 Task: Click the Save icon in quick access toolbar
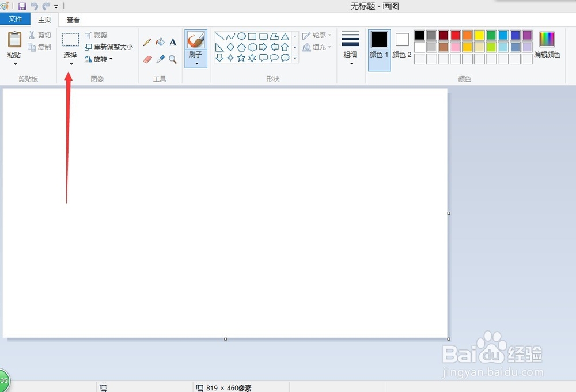click(x=22, y=6)
